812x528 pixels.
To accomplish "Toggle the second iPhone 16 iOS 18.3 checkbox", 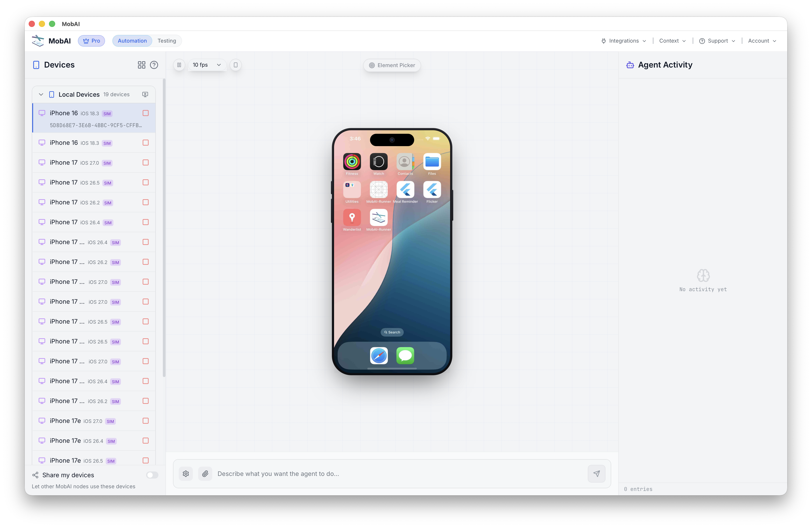I will [146, 143].
